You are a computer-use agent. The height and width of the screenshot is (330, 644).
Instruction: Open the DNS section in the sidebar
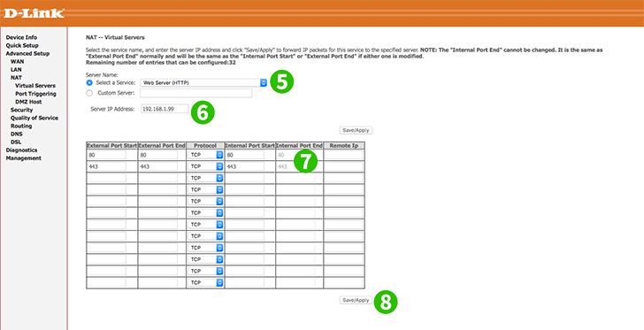(x=17, y=134)
